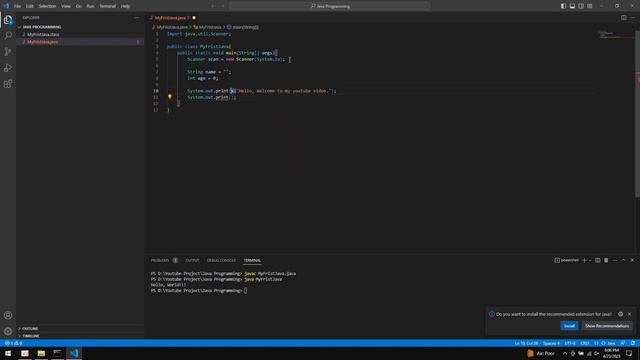
Task: Click the main method breadcrumb
Action: [x=243, y=27]
